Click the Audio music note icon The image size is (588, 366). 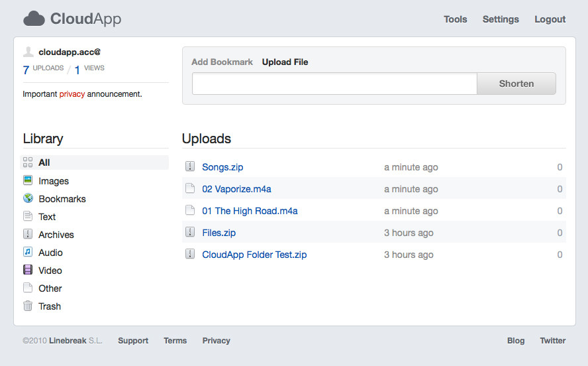[x=28, y=252]
